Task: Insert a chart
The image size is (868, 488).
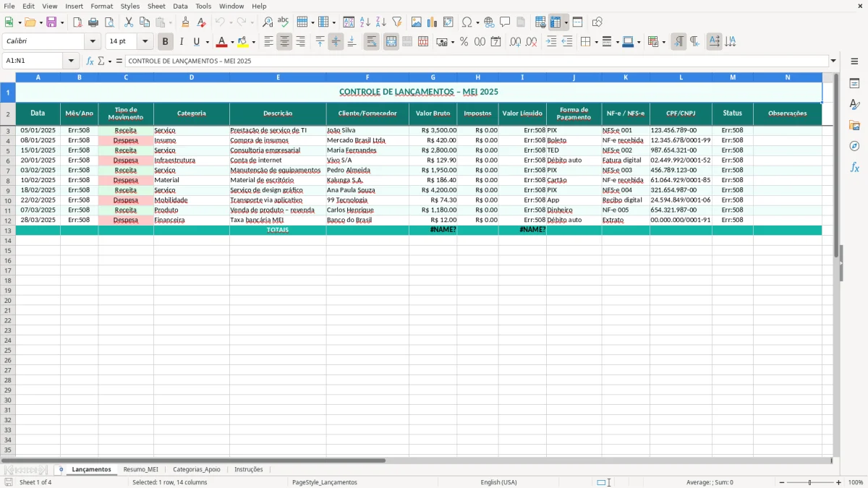Action: (x=433, y=22)
